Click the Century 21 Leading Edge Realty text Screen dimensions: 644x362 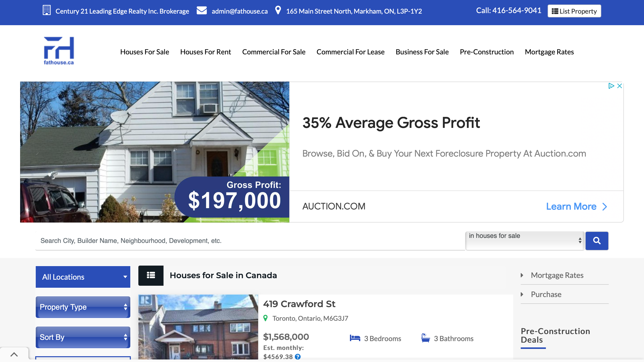click(122, 11)
